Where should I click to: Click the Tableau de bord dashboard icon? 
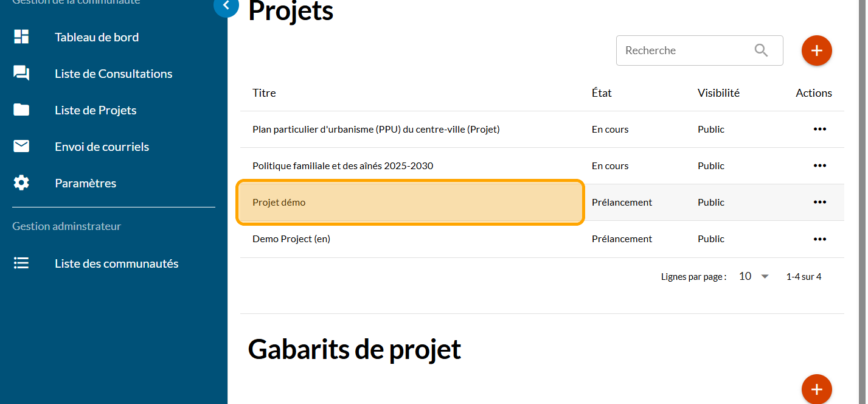[21, 37]
